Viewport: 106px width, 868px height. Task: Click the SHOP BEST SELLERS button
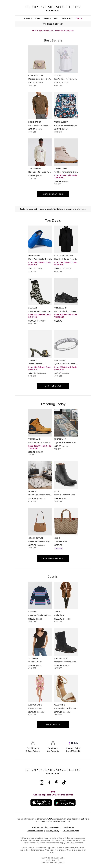[x=53, y=194]
